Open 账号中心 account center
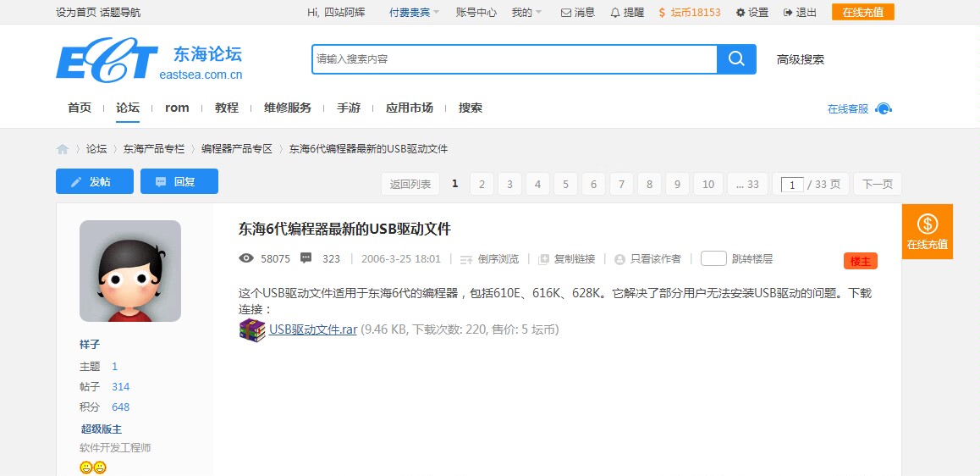 pyautogui.click(x=476, y=13)
